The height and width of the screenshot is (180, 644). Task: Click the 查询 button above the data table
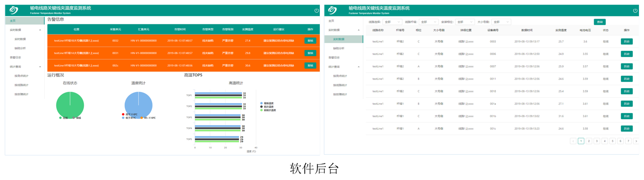[600, 22]
